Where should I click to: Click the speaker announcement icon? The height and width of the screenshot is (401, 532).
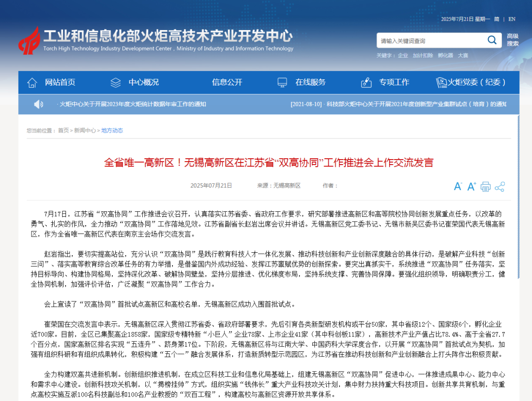tap(39, 104)
